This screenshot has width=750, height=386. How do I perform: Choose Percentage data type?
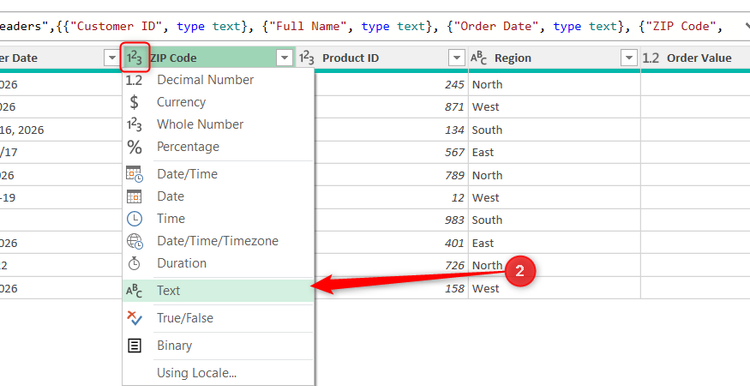coord(219,147)
